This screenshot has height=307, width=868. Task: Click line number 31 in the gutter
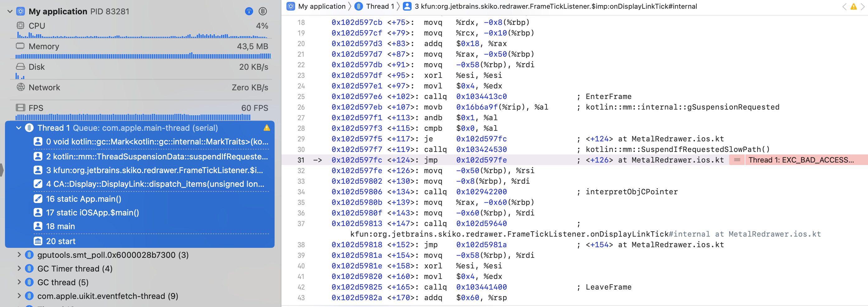click(301, 160)
